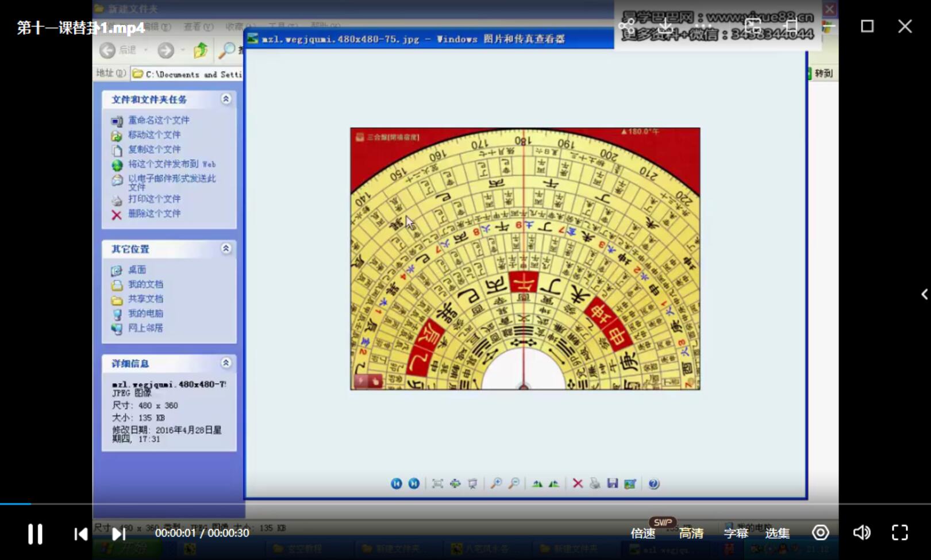Mute the player volume
Image resolution: width=931 pixels, height=560 pixels.
click(861, 533)
